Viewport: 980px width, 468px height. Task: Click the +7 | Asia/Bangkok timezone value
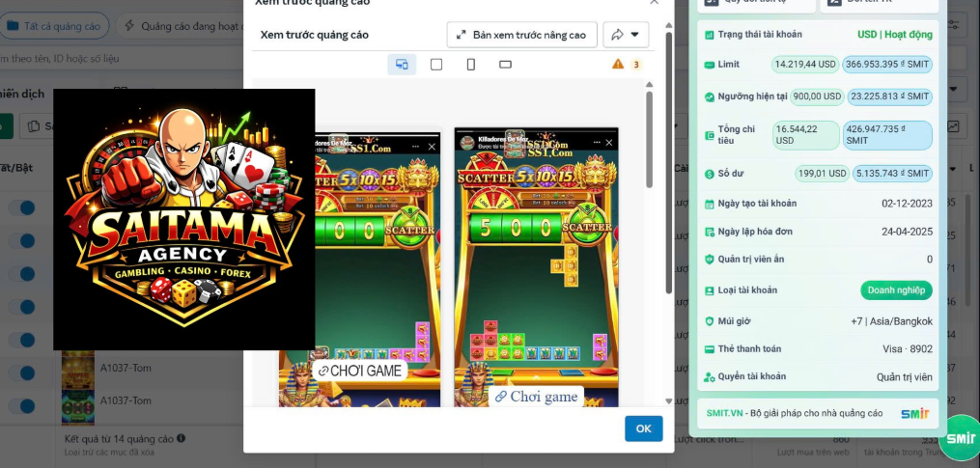click(x=891, y=321)
